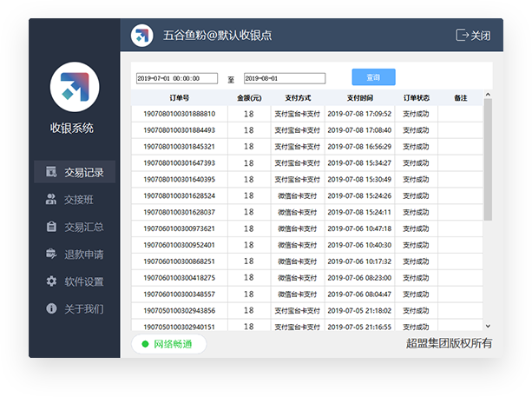Click the 订单状态 column header
The image size is (532, 397).
point(417,98)
